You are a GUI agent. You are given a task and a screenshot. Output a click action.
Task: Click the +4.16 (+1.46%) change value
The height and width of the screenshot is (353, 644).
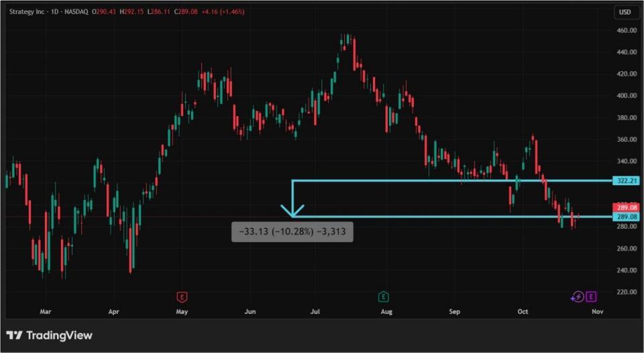coord(227,12)
